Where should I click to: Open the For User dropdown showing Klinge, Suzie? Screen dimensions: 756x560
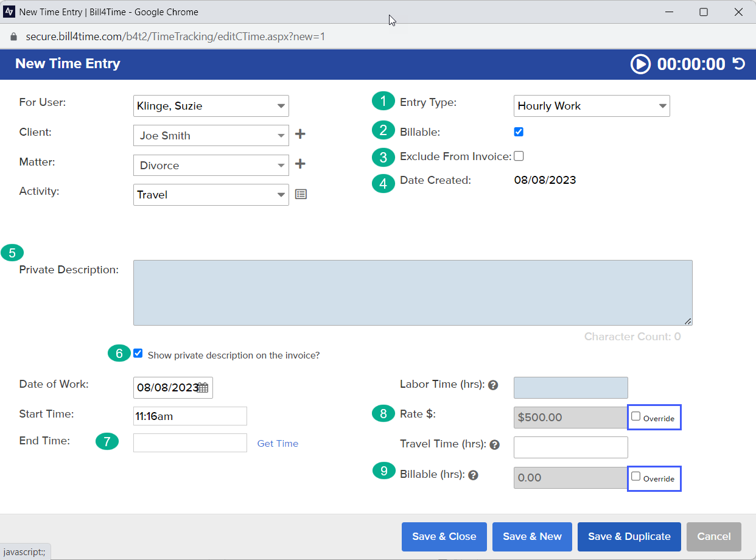[211, 106]
